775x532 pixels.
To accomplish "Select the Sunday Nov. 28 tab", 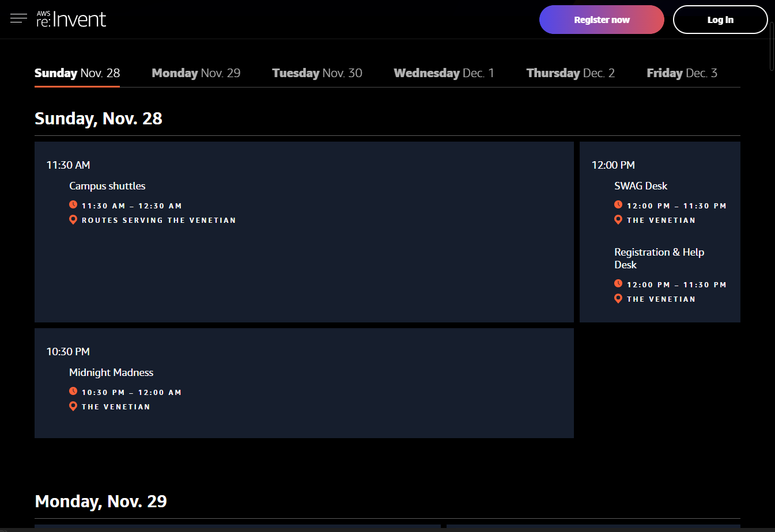I will point(77,73).
